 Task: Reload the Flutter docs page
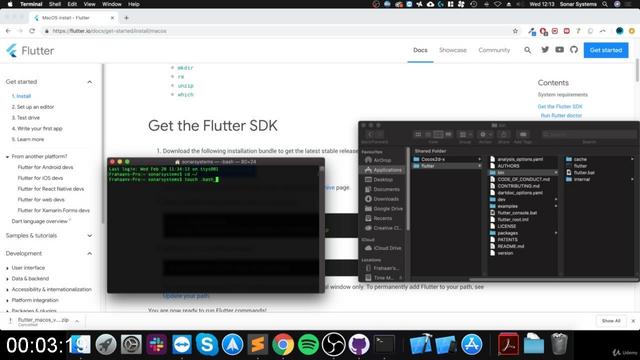[x=32, y=31]
